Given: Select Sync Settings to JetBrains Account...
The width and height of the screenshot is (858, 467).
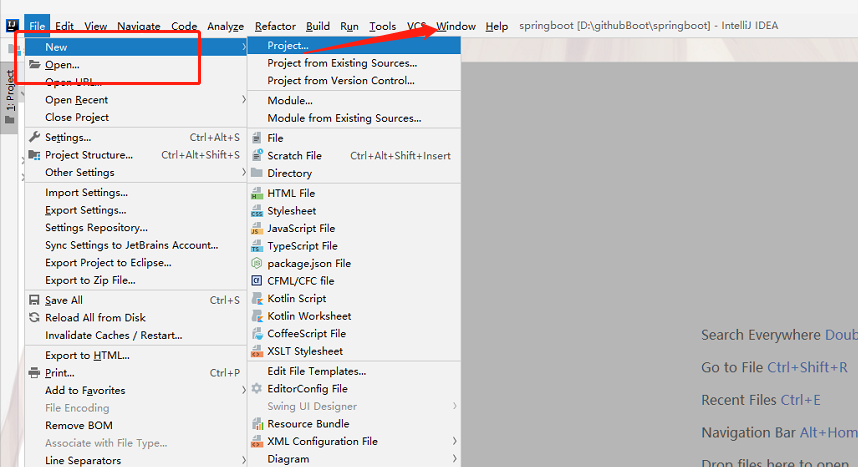Looking at the screenshot, I should (x=136, y=245).
